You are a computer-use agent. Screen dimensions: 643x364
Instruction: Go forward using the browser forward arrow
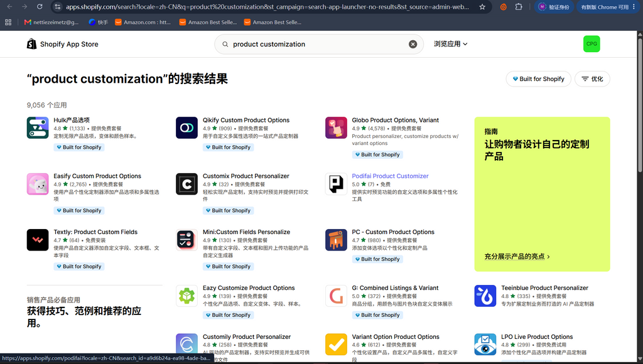pos(24,6)
